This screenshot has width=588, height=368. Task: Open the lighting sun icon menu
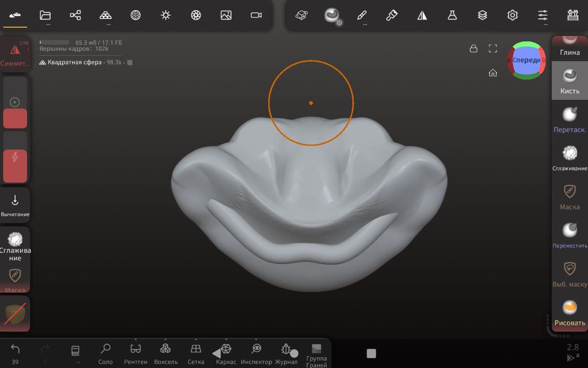166,15
